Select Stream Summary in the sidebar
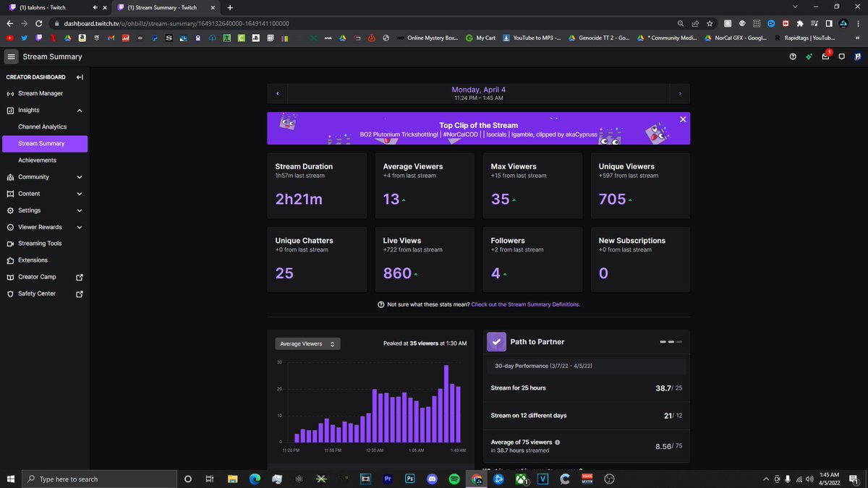 43,144
